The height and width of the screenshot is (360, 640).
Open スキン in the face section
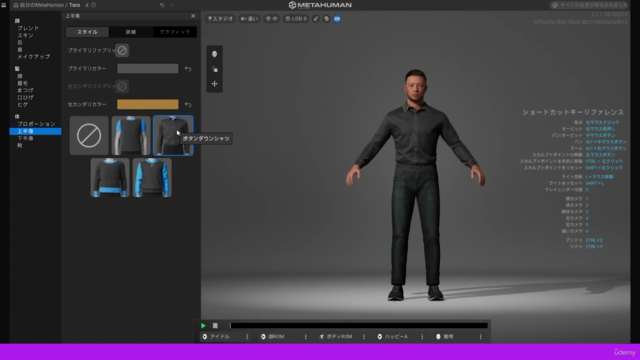(25, 36)
